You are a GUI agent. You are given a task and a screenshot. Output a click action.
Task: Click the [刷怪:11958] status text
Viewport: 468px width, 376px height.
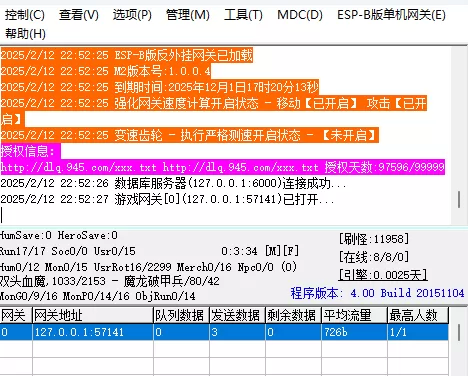(x=374, y=239)
